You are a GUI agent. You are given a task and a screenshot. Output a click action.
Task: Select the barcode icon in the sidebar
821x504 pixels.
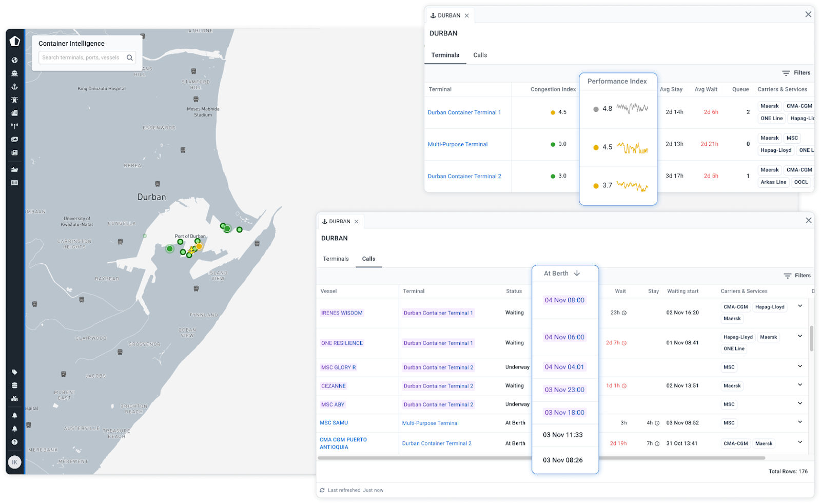point(14,183)
